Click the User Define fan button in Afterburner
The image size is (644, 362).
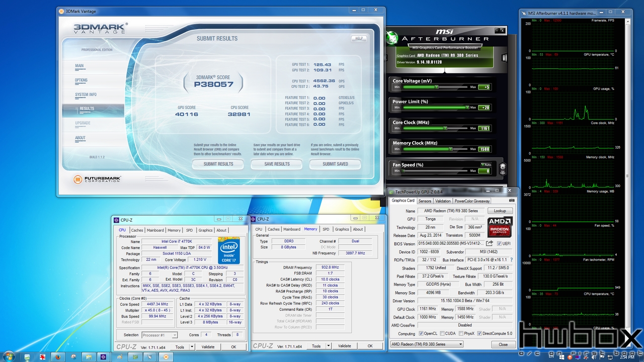click(503, 169)
